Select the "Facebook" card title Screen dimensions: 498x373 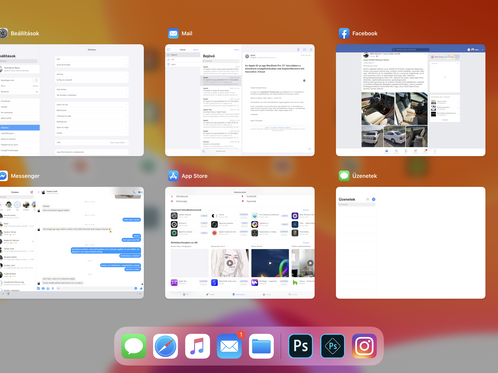[x=365, y=33]
